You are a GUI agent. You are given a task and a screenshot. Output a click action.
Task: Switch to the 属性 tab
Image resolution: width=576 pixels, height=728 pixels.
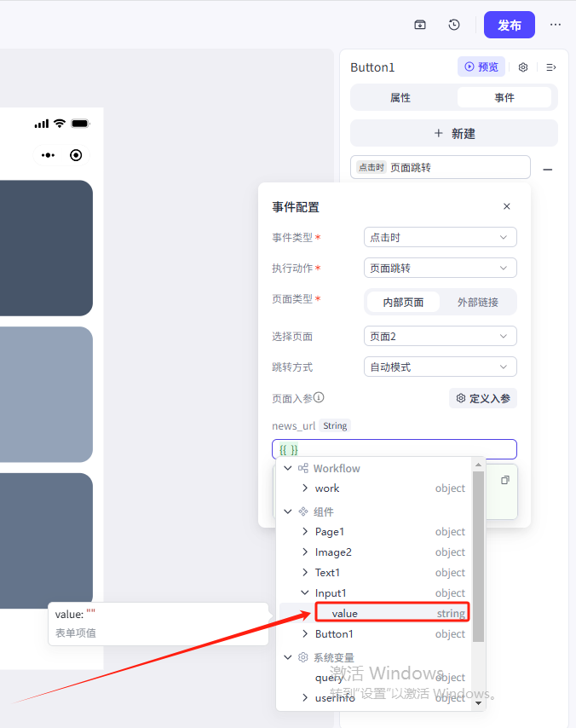click(400, 97)
